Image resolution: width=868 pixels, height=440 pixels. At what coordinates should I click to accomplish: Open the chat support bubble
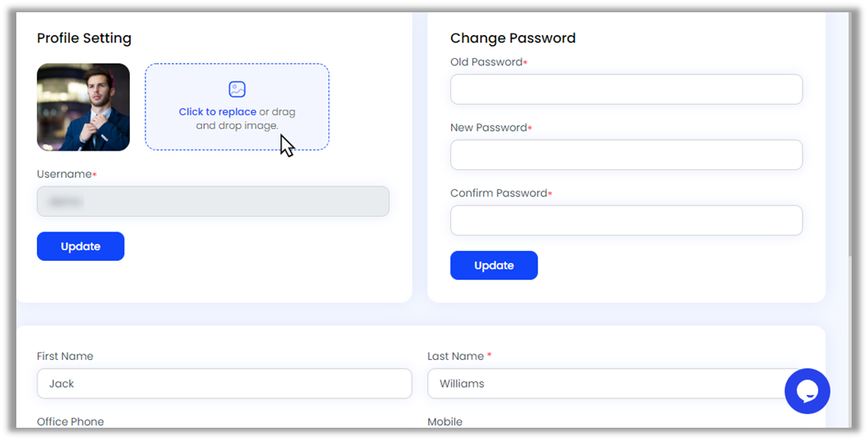807,391
